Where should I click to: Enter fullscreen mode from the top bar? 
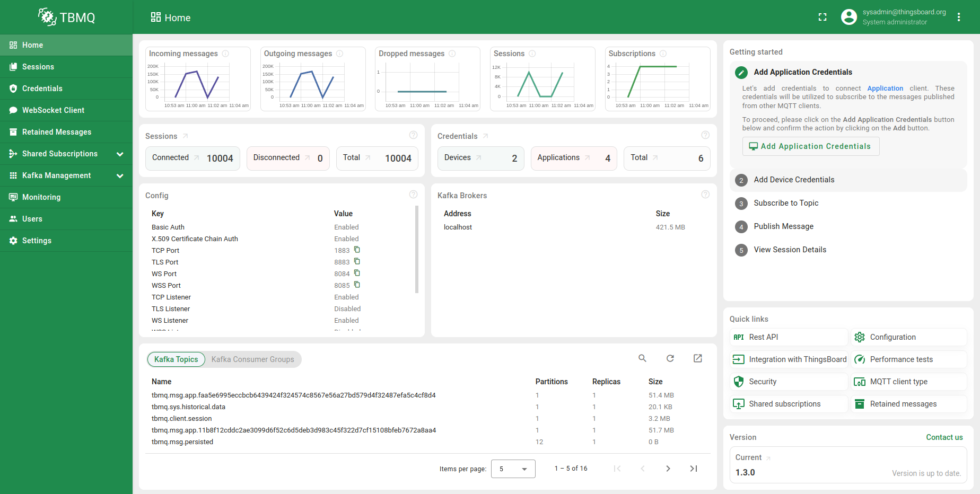(x=822, y=17)
